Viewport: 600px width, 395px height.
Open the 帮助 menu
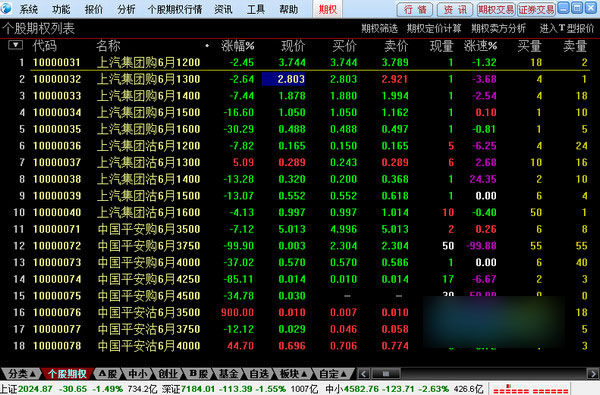tap(289, 9)
